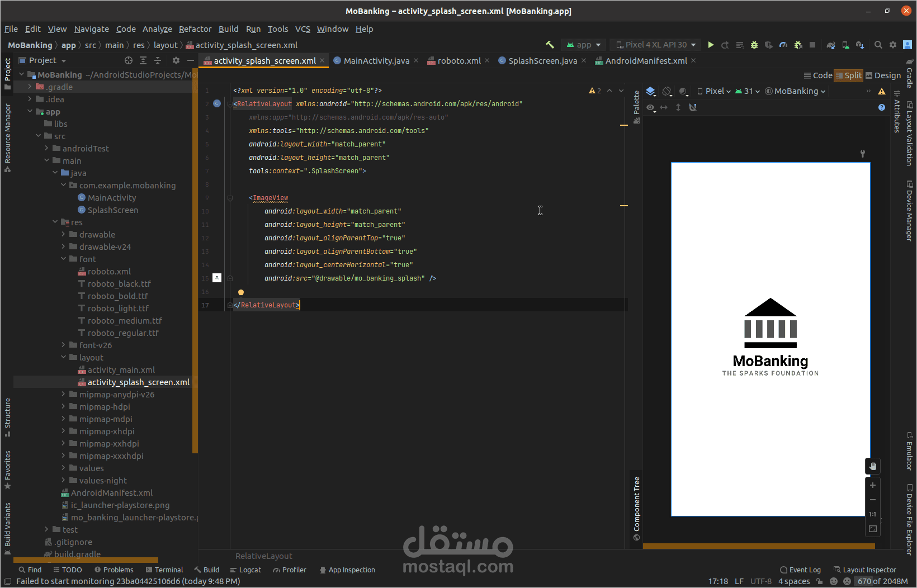Toggle the night mode icon in design toolbar
This screenshot has width=917, height=588.
pyautogui.click(x=683, y=91)
